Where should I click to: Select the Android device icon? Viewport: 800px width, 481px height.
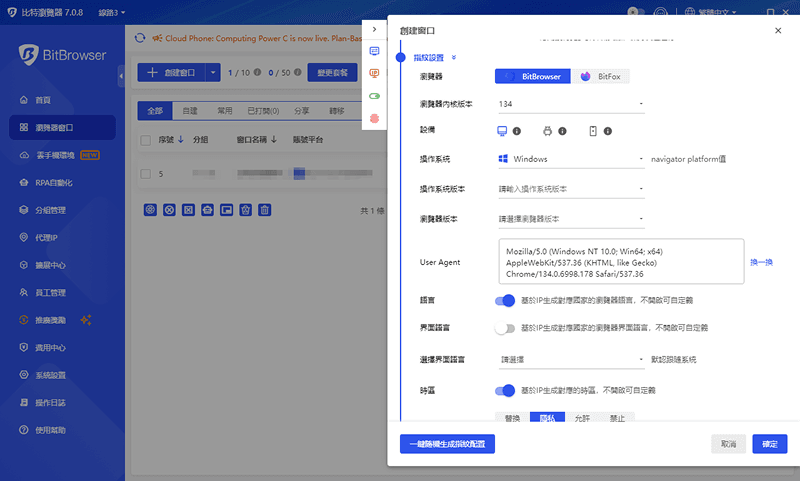click(547, 131)
